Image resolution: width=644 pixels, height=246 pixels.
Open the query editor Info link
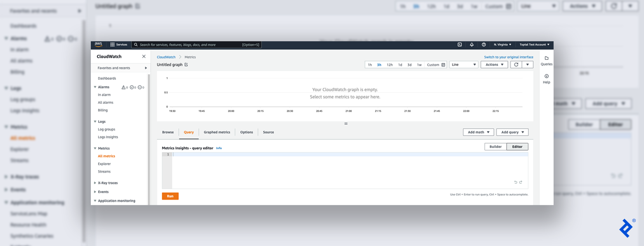[x=219, y=148]
